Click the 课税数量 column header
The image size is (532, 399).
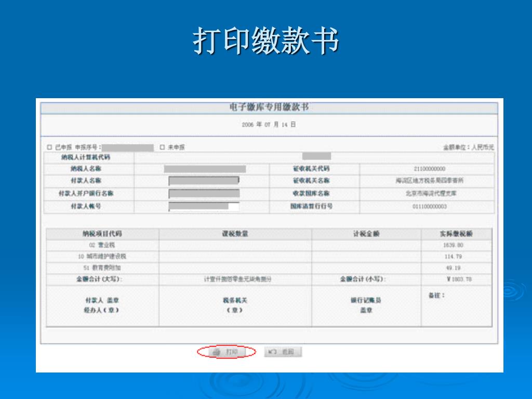[235, 234]
